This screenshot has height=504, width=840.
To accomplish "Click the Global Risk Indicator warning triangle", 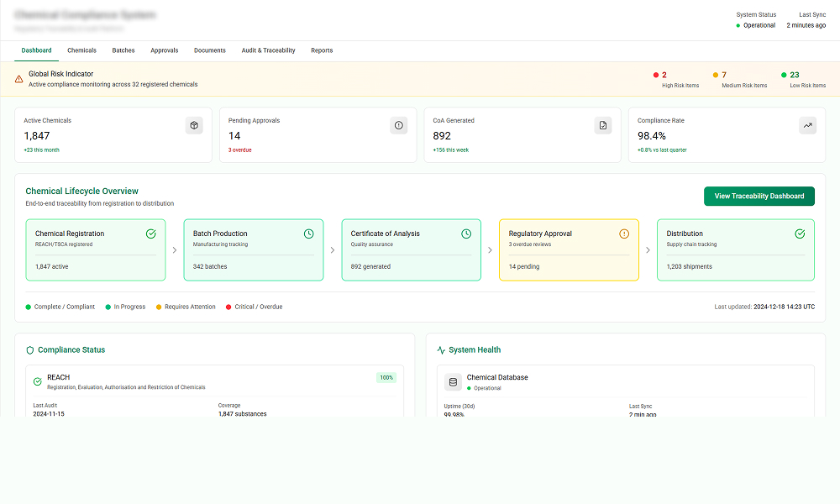I will coord(19,79).
